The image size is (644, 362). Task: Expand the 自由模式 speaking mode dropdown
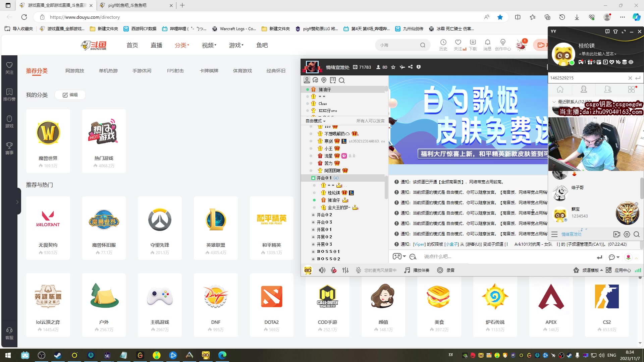point(316,121)
